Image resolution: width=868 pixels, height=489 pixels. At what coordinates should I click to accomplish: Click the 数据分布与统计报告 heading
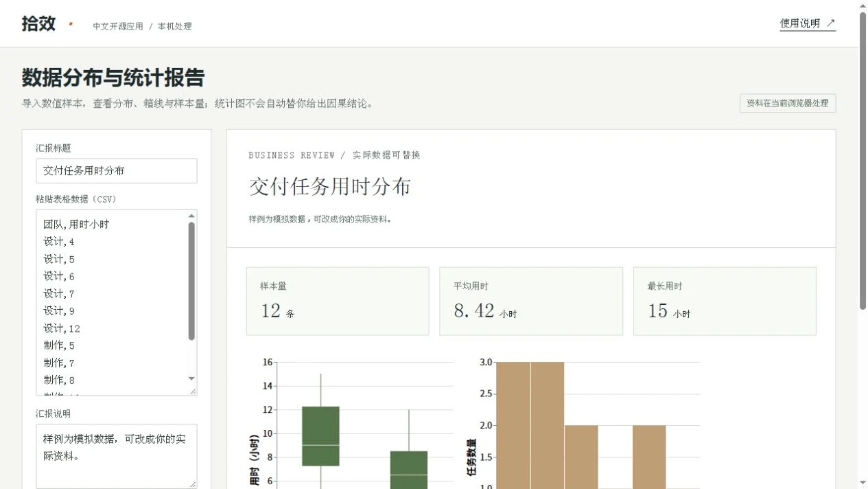click(113, 78)
